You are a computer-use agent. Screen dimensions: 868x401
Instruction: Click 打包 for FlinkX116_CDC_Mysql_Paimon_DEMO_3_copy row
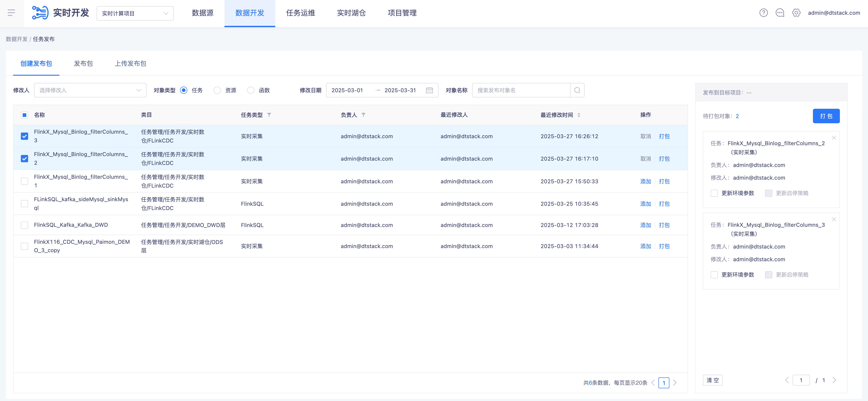[664, 246]
